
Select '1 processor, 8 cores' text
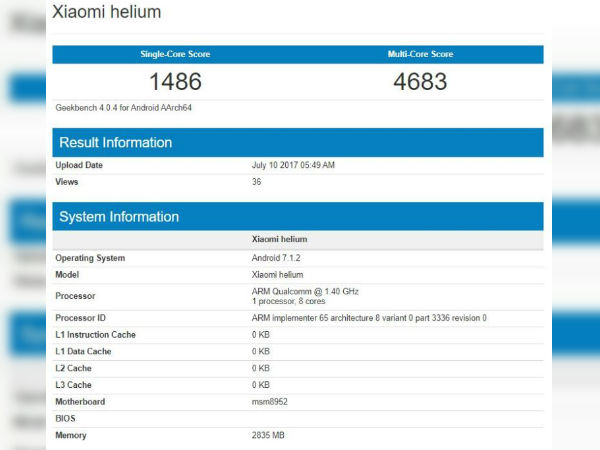[289, 302]
